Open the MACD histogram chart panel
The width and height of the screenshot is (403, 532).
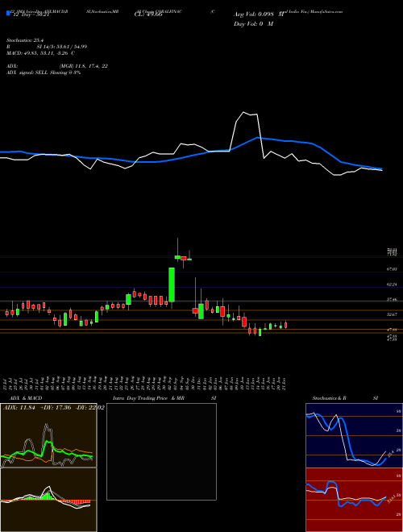click(x=48, y=500)
